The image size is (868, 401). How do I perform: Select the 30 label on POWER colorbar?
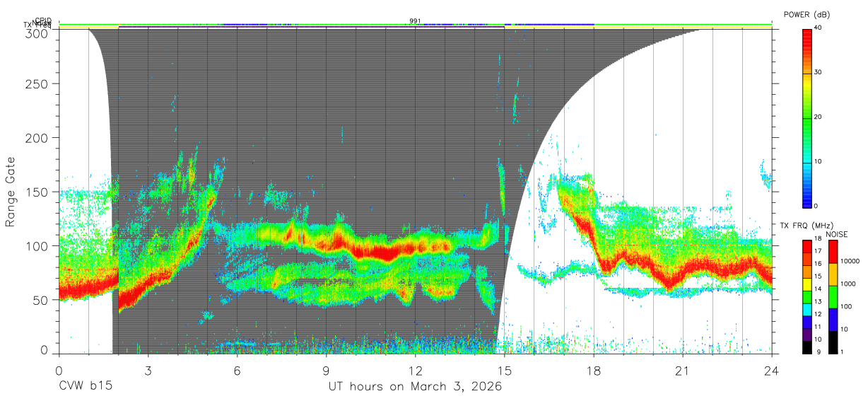818,72
